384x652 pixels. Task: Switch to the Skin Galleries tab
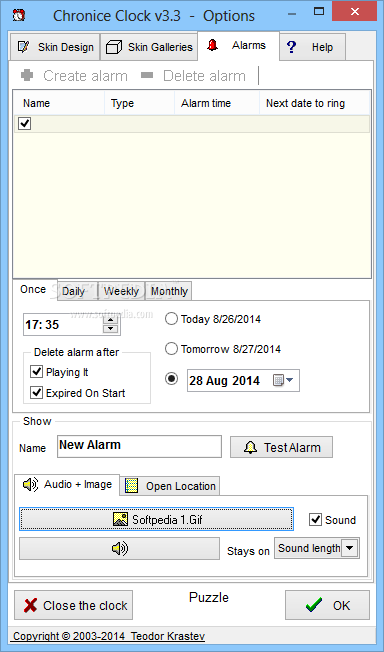click(149, 47)
